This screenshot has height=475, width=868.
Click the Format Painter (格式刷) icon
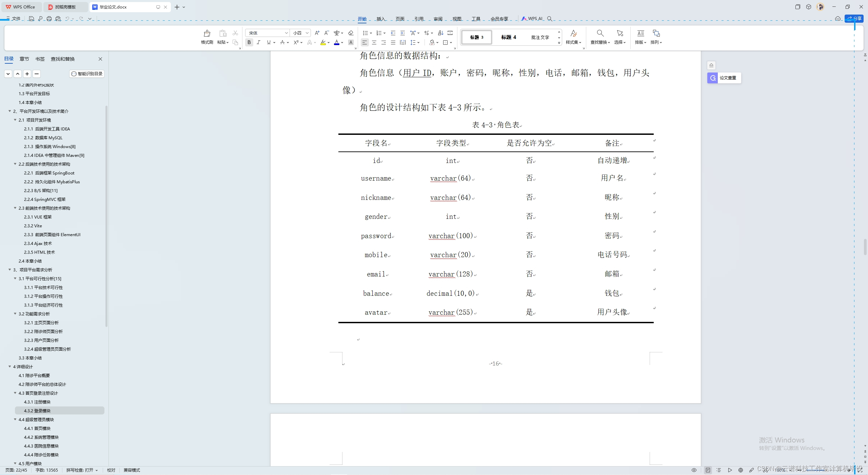[x=207, y=34]
